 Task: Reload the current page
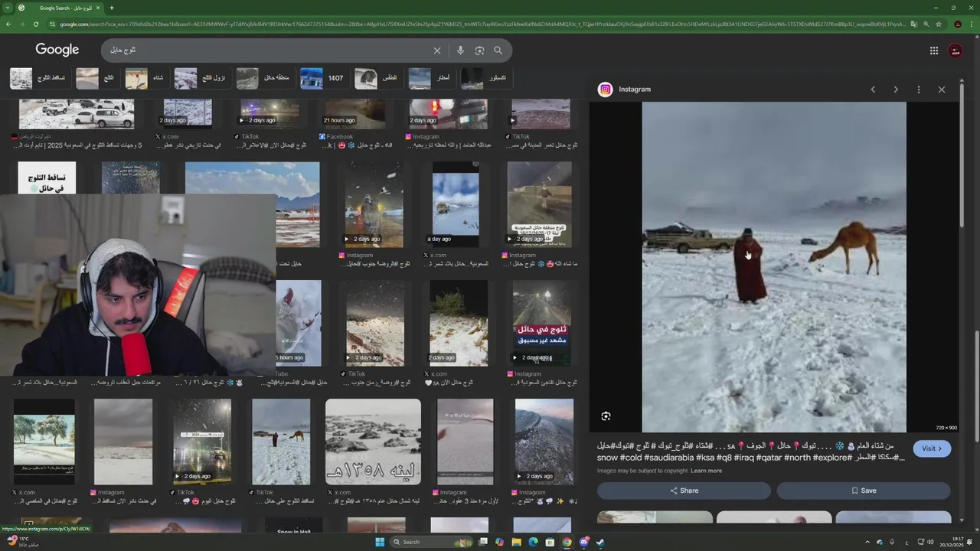[36, 24]
